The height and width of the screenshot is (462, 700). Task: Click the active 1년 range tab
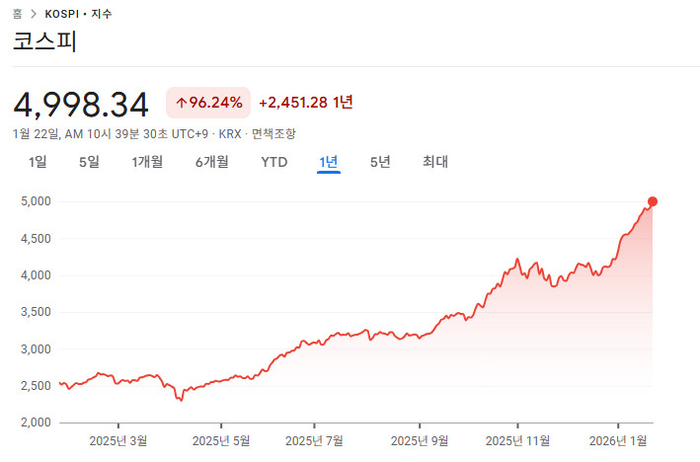tap(328, 162)
